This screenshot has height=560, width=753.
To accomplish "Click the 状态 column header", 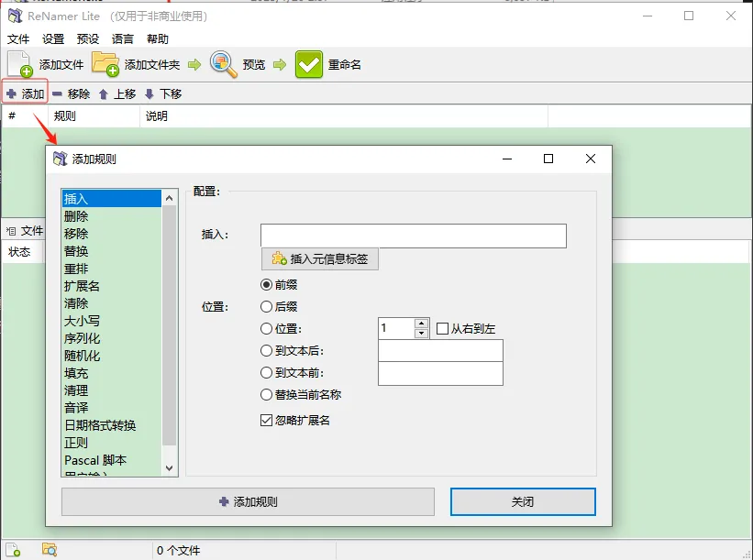I will click(22, 252).
